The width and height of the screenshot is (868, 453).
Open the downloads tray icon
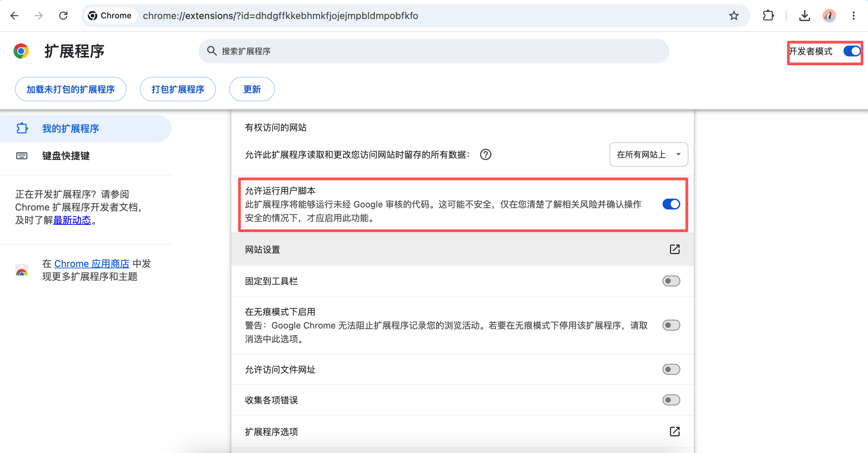pos(804,16)
